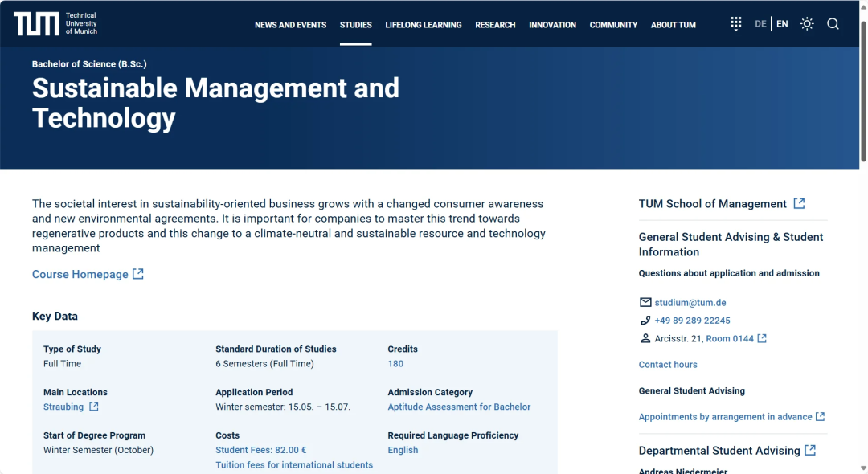Click the "6 Semesters (Full Time)" value
The image size is (868, 474).
[264, 363]
